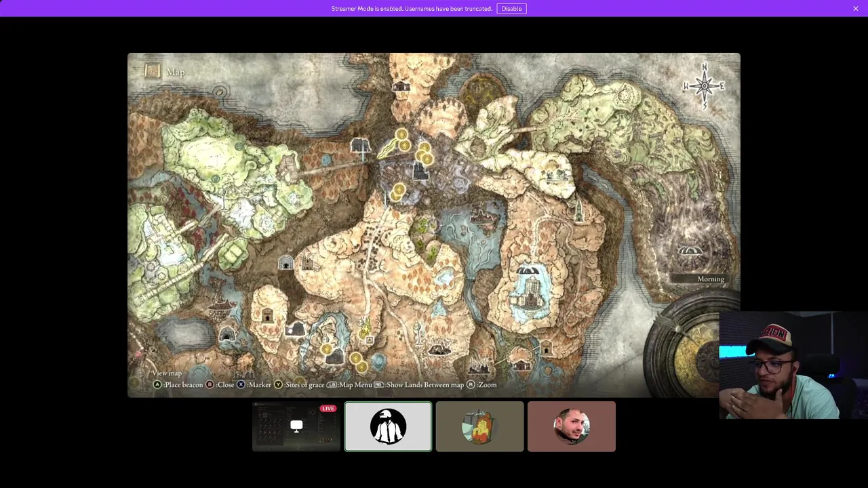Viewport: 868px width, 488px height.
Task: Select the ruins icon on pale plateau
Action: click(557, 175)
